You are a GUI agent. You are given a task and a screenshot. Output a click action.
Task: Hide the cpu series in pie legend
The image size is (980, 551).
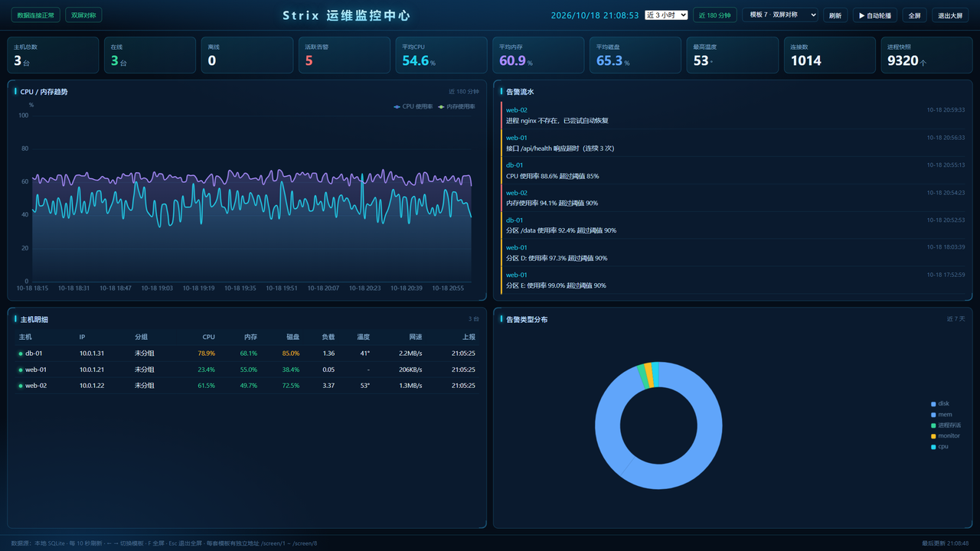[x=939, y=447]
